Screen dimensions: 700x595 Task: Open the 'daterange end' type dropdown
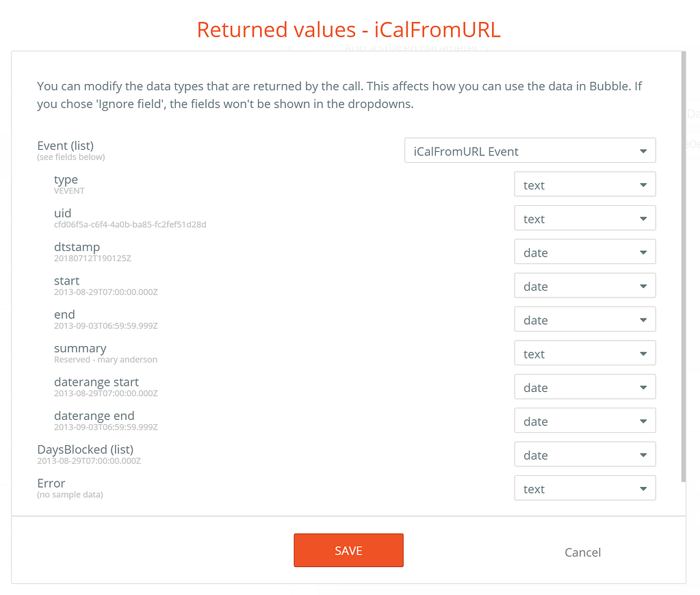584,421
